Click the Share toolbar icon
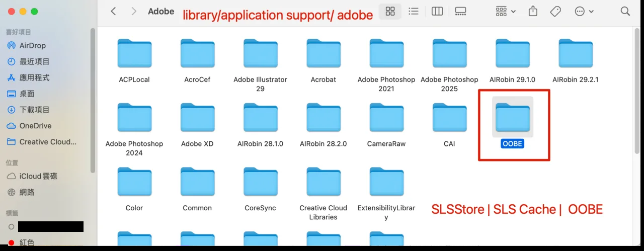The width and height of the screenshot is (644, 251). click(x=533, y=11)
